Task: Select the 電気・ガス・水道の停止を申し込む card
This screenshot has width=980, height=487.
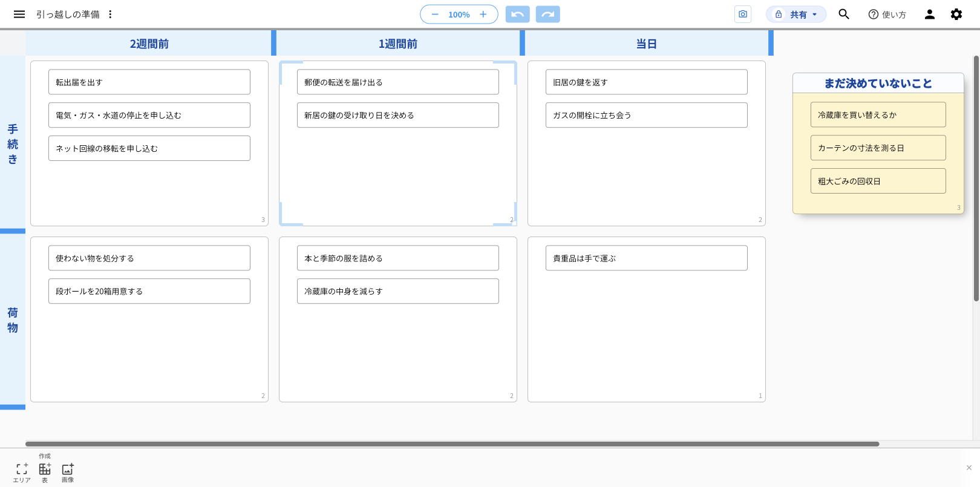Action: tap(149, 115)
